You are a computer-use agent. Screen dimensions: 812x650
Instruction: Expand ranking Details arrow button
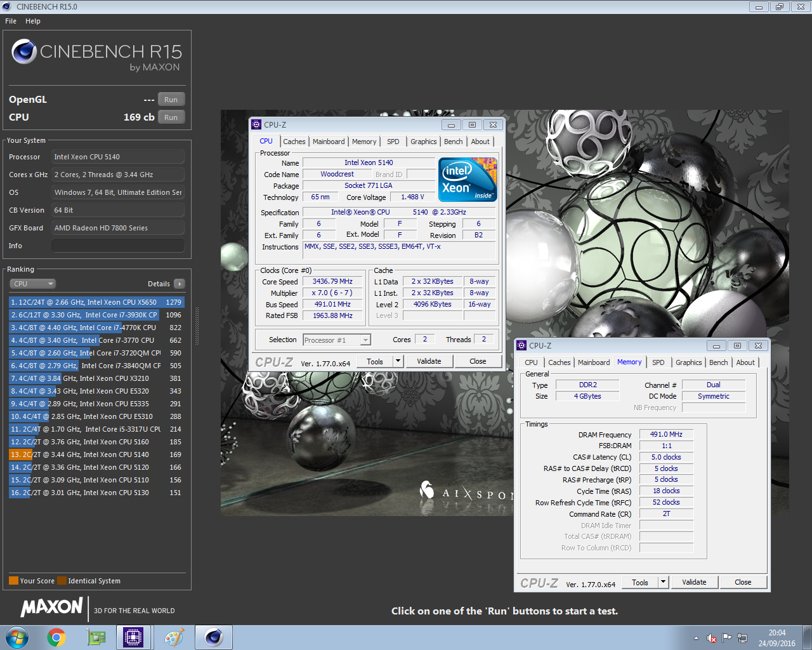pos(180,284)
